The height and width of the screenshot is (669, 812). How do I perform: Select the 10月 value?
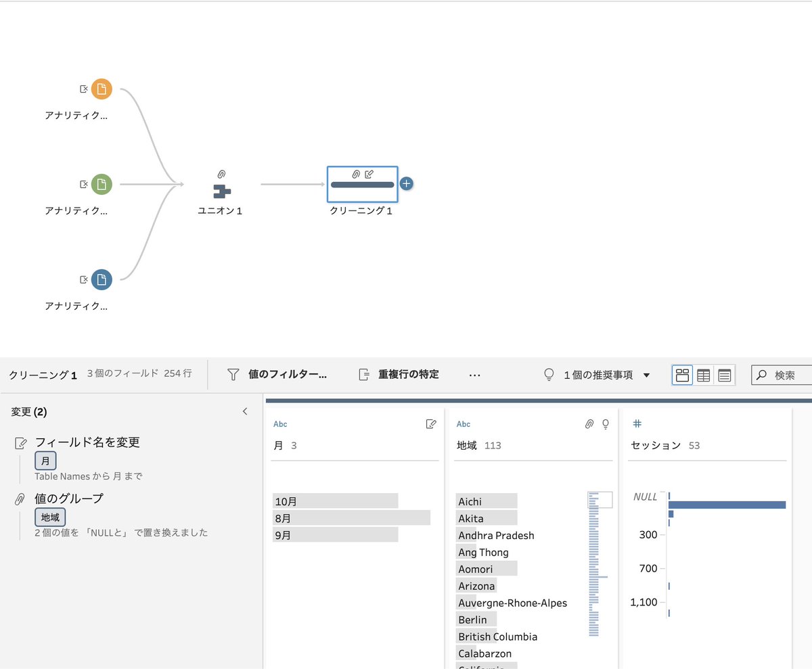[336, 501]
